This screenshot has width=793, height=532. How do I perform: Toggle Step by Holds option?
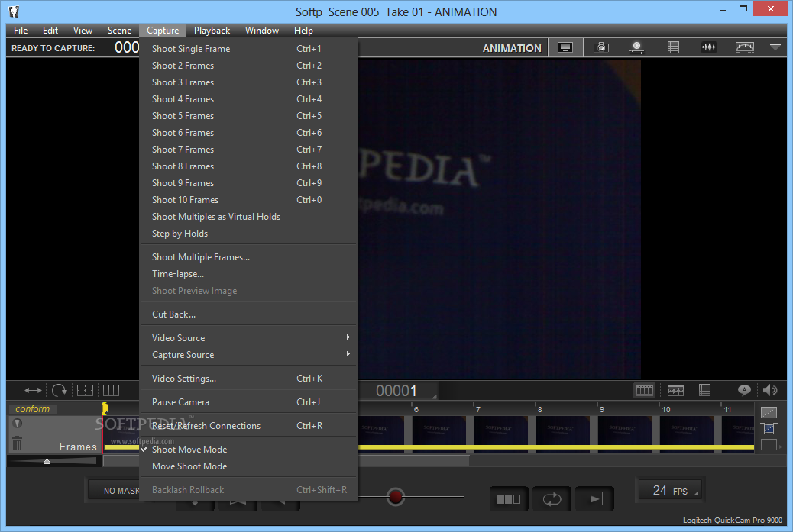pyautogui.click(x=248, y=234)
